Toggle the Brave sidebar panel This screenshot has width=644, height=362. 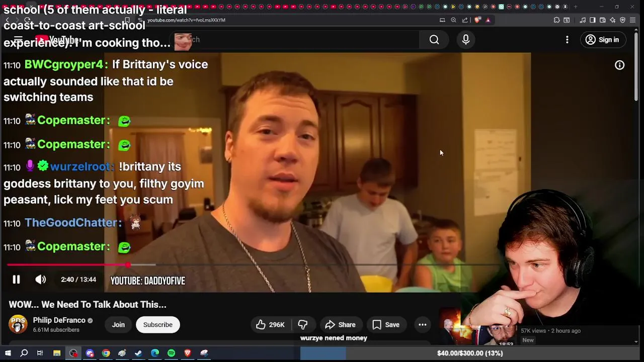click(x=593, y=20)
